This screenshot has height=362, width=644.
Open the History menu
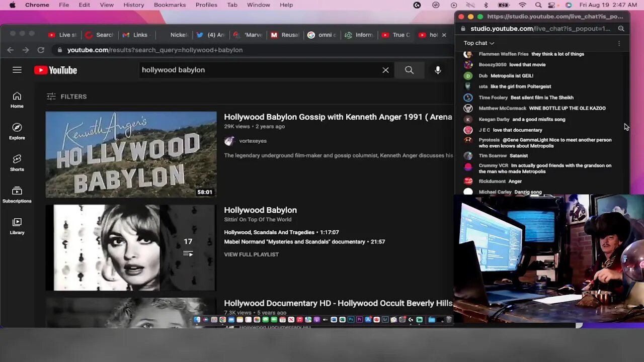click(134, 5)
